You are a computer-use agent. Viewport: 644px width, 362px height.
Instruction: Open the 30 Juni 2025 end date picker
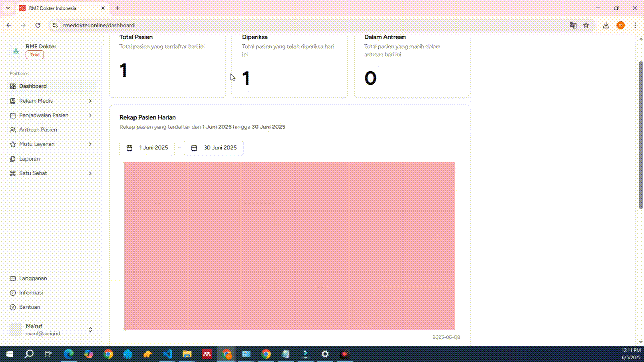point(214,148)
